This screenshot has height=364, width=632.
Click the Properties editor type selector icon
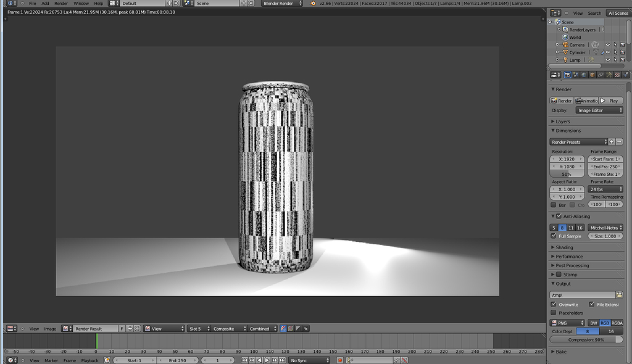[556, 75]
